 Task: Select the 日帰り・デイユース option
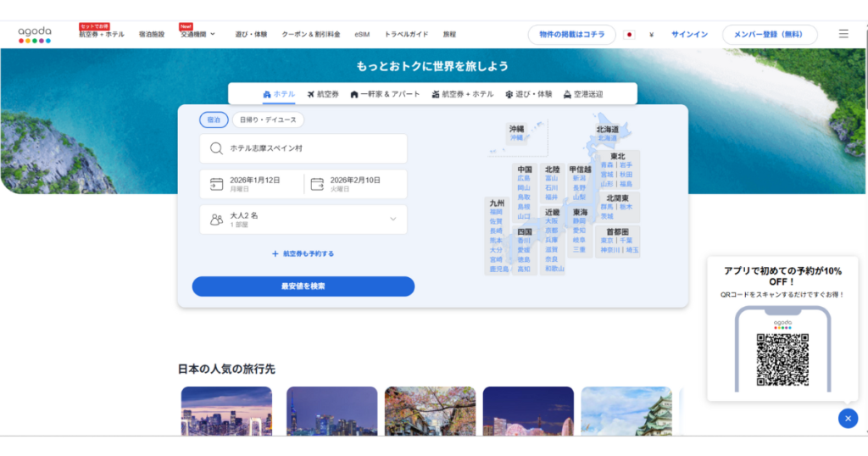pyautogui.click(x=267, y=120)
